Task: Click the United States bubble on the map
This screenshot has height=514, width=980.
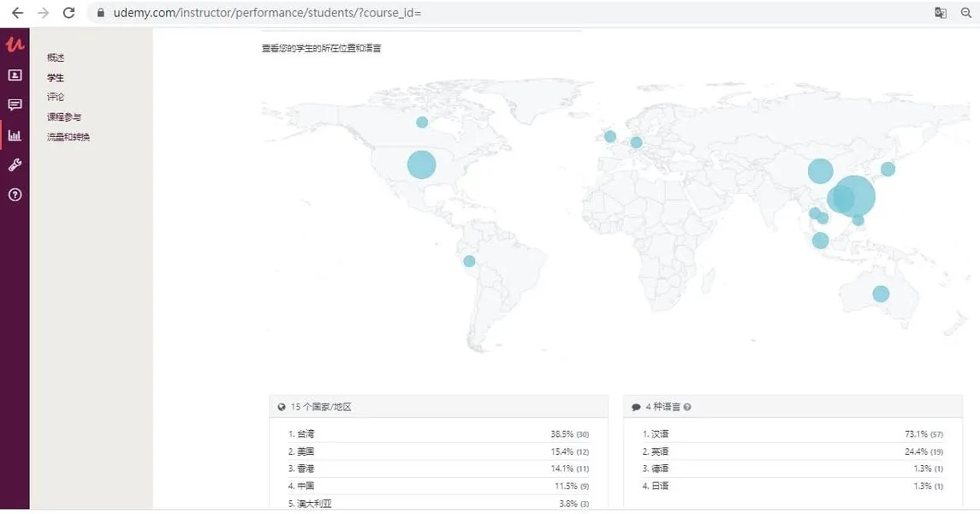Action: click(x=421, y=164)
